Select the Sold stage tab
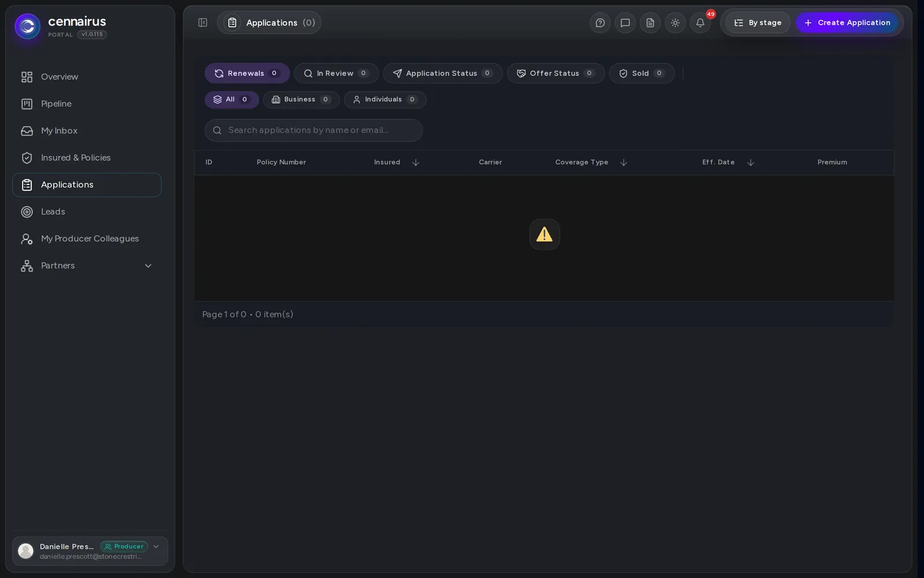This screenshot has height=578, width=924. click(x=642, y=73)
